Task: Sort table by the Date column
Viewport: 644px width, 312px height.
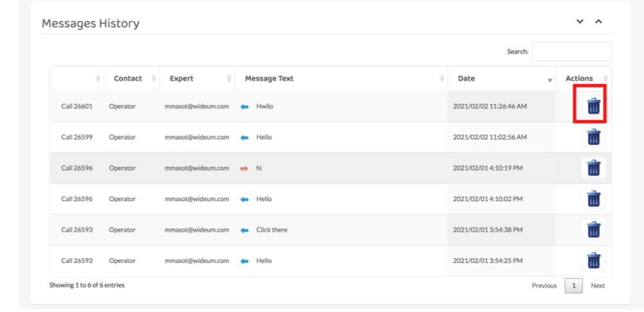Action: [x=466, y=79]
